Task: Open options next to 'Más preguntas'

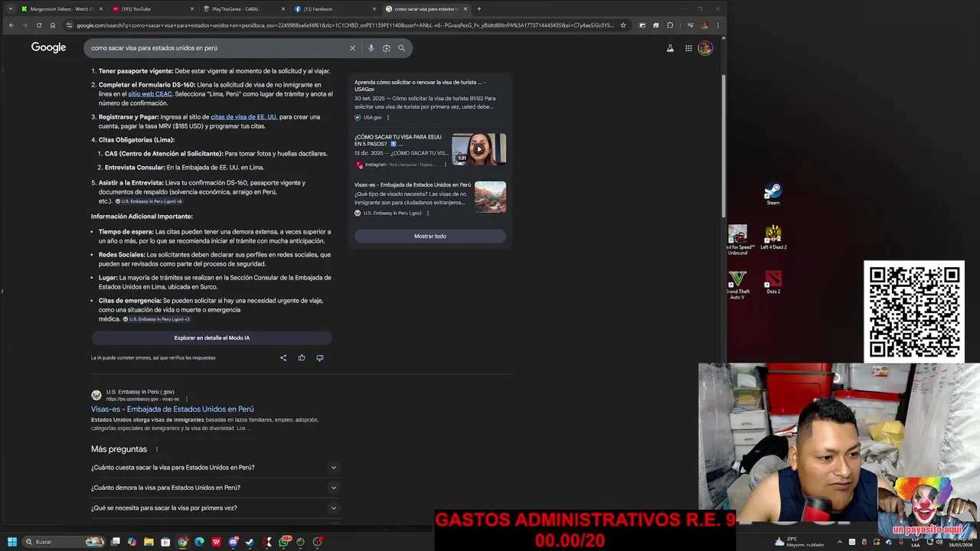Action: click(x=157, y=449)
